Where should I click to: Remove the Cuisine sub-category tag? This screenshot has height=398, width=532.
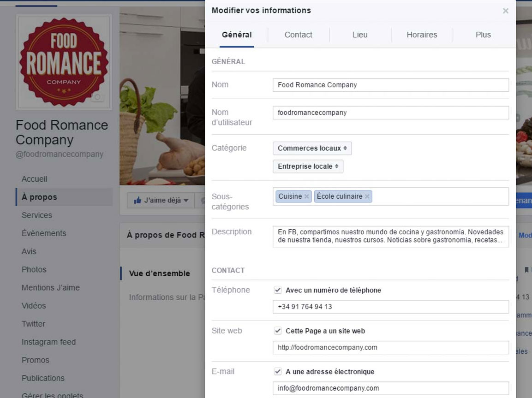pos(306,196)
